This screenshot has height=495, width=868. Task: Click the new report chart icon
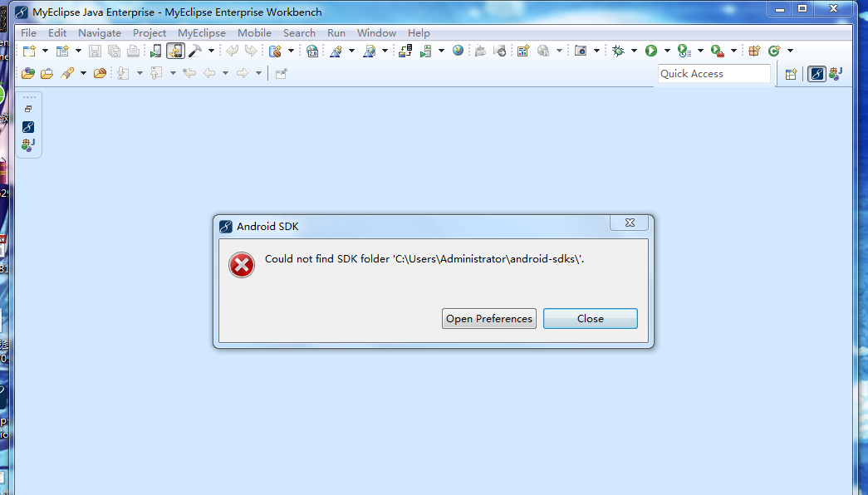pos(523,51)
